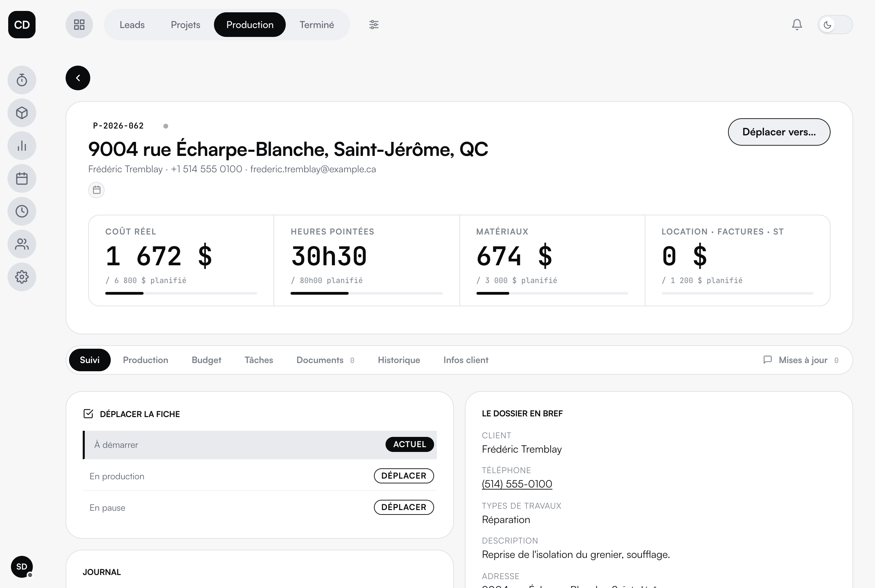Open the users team icon in sidebar

tap(22, 244)
